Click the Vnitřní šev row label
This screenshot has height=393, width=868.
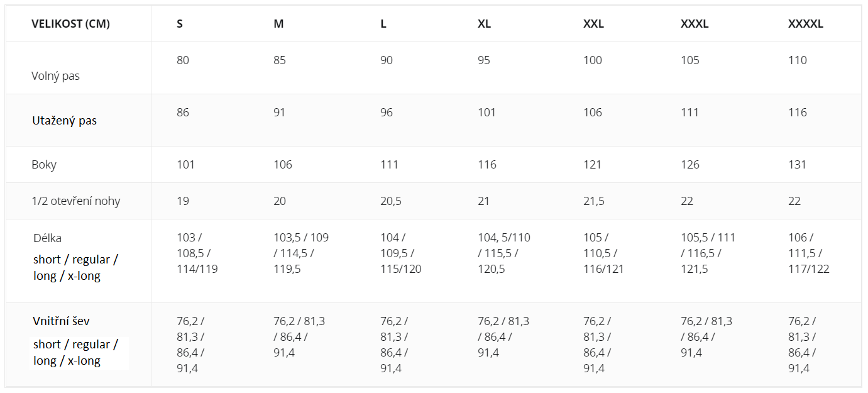(x=61, y=321)
